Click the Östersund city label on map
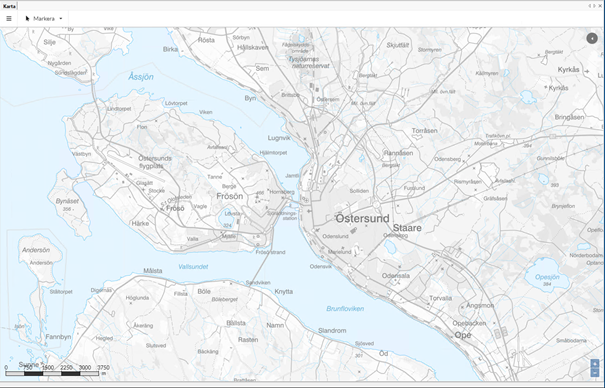The image size is (605, 388). pyautogui.click(x=362, y=219)
